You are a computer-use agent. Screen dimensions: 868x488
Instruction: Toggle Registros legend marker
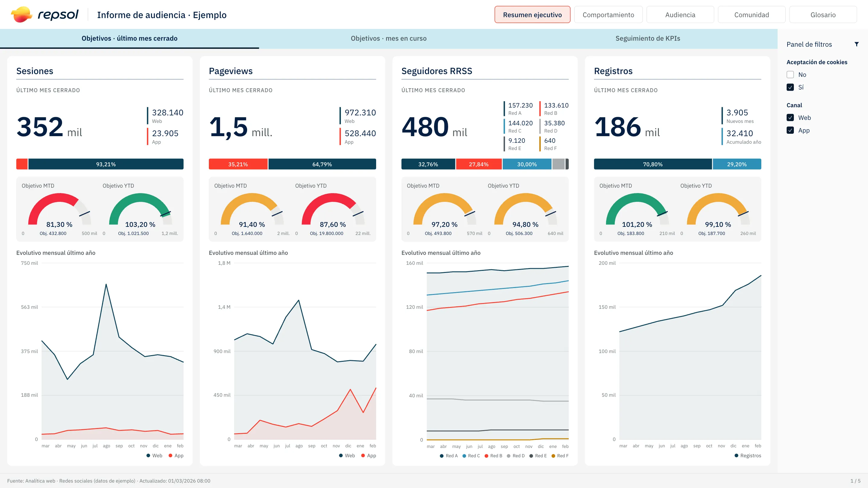point(736,455)
